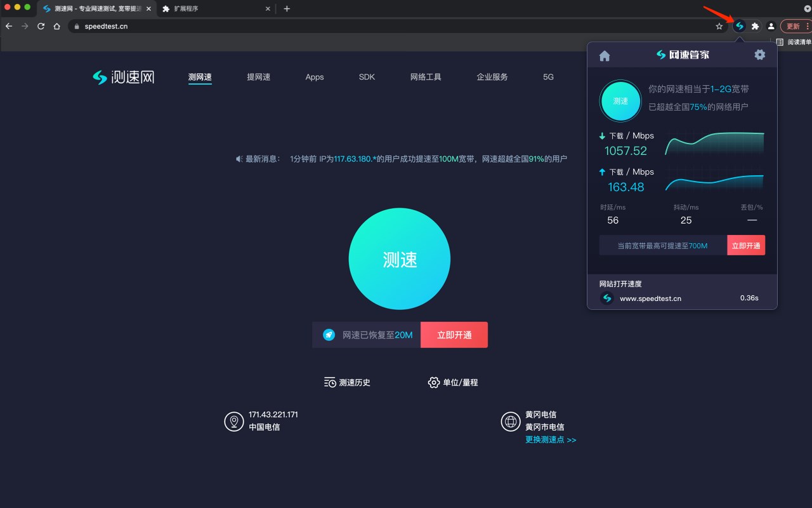
Task: Click the globe icon beside 黄冈电信
Action: (x=511, y=421)
